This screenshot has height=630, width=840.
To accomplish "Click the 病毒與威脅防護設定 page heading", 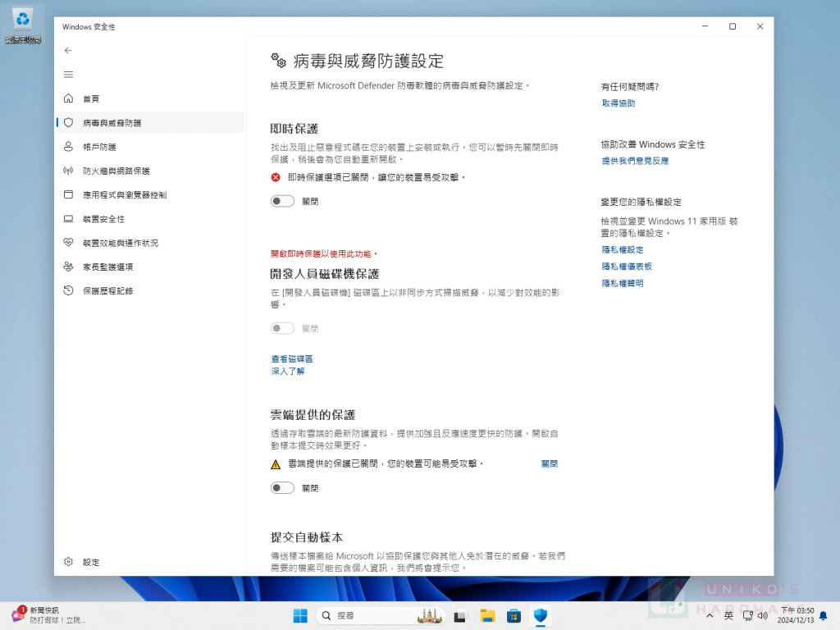I will tap(368, 61).
